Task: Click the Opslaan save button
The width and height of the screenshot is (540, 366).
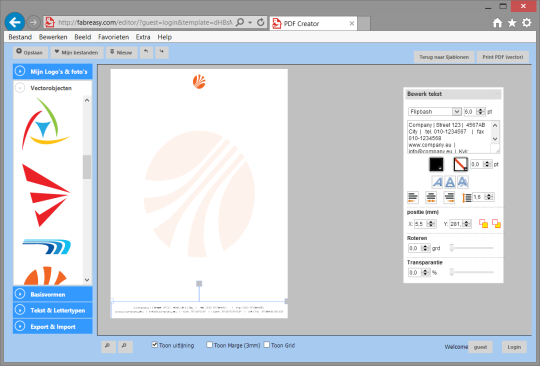Action: 30,52
